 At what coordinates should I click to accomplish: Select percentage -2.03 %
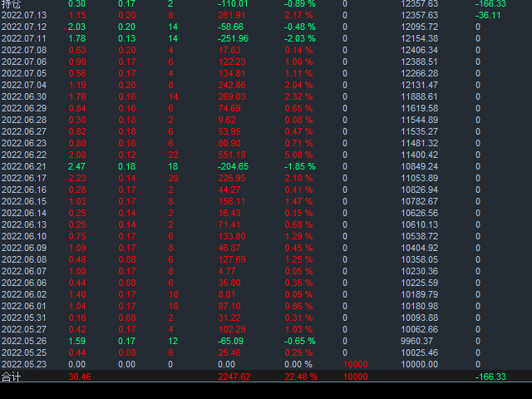tap(300, 38)
